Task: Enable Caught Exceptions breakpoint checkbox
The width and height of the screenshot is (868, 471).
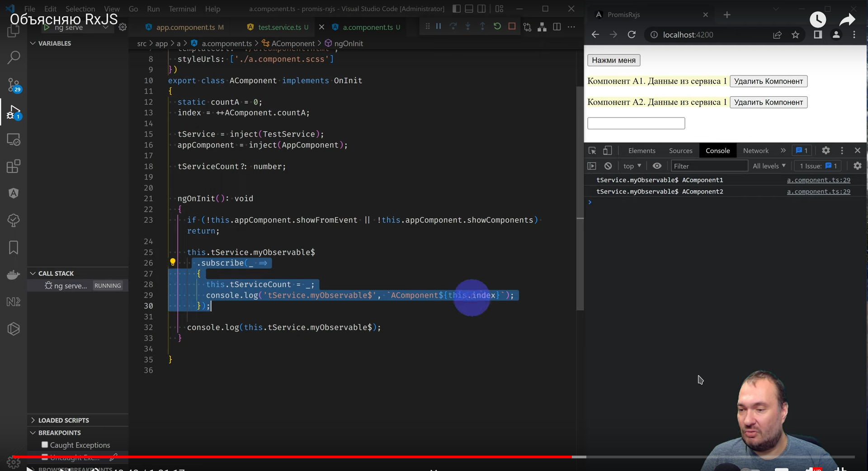Action: pyautogui.click(x=45, y=445)
